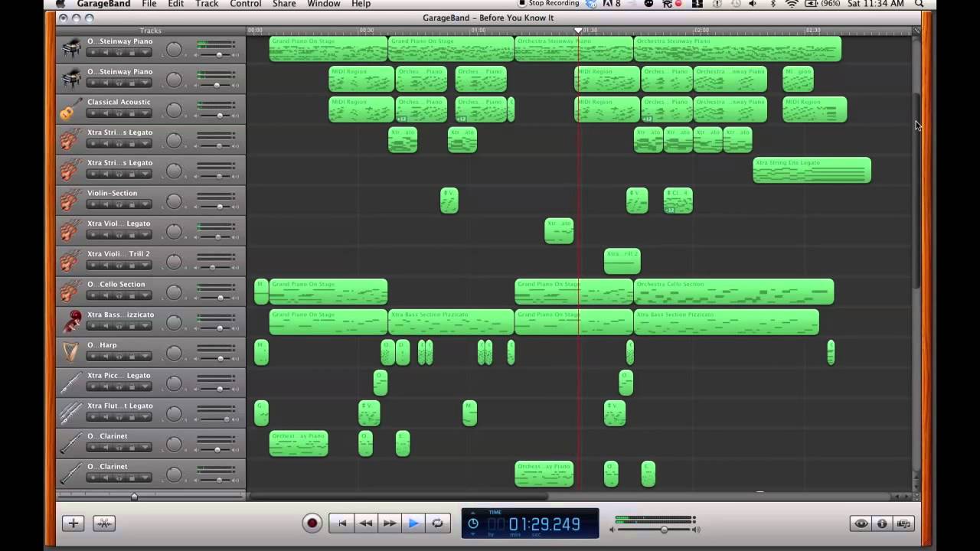Mute the O..Harp track
980x551 pixels.
pyautogui.click(x=106, y=357)
